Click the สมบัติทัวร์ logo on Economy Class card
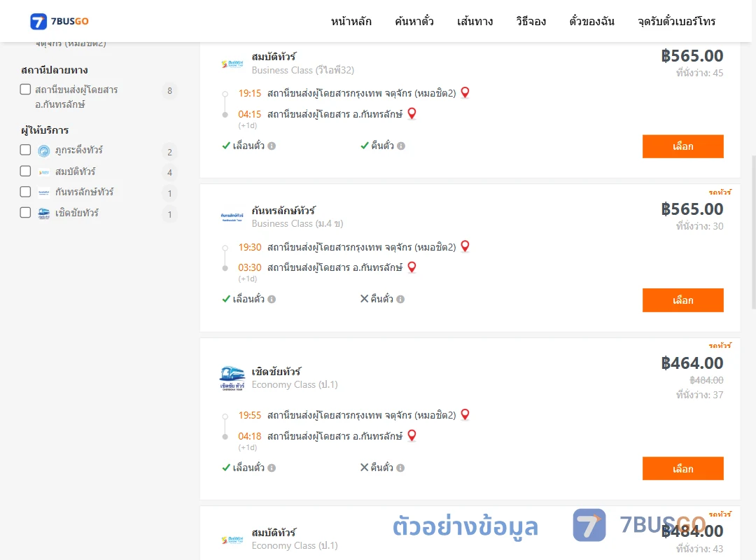 232,540
